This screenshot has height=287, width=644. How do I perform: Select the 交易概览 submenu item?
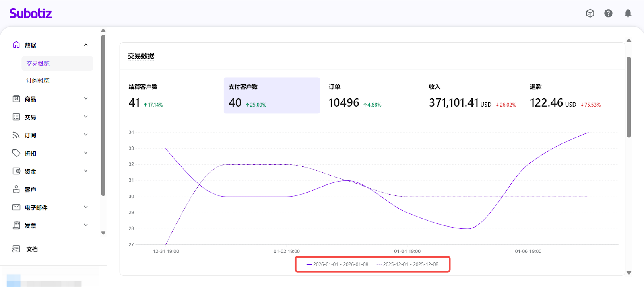tap(38, 64)
